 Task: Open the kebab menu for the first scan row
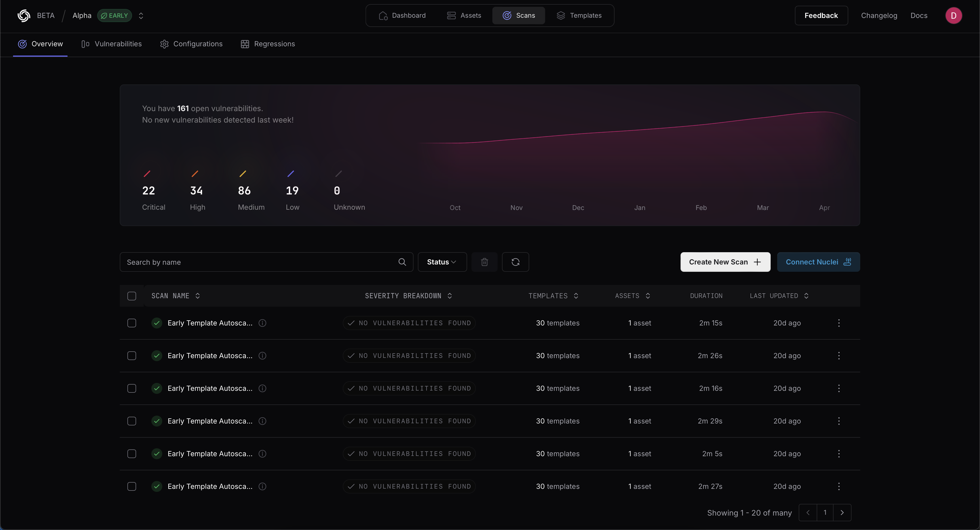click(x=839, y=323)
